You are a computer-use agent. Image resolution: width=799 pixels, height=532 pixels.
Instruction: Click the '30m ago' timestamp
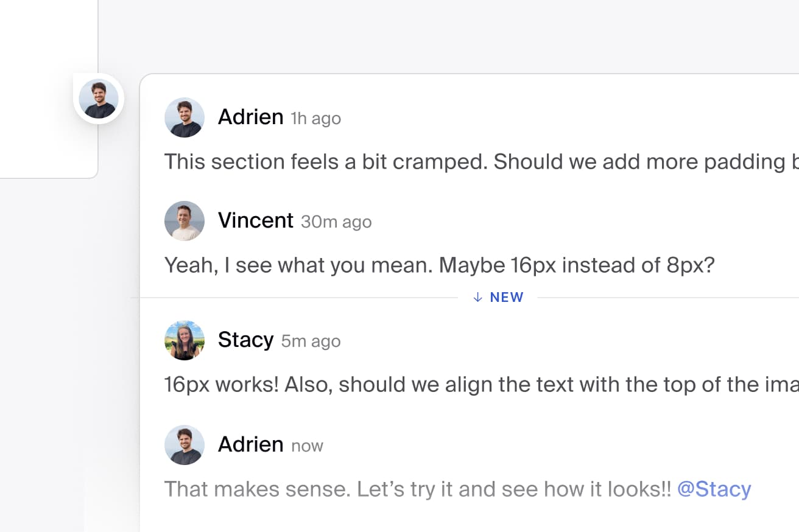click(x=336, y=222)
